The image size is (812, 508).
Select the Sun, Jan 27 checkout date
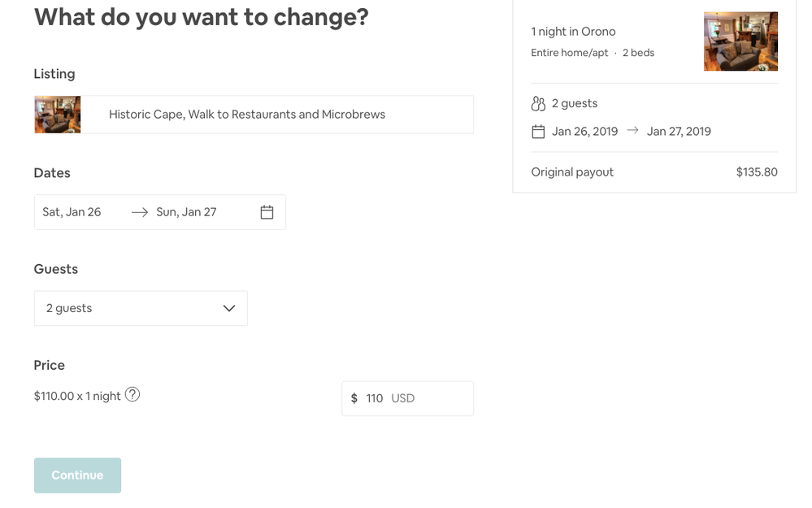point(186,212)
